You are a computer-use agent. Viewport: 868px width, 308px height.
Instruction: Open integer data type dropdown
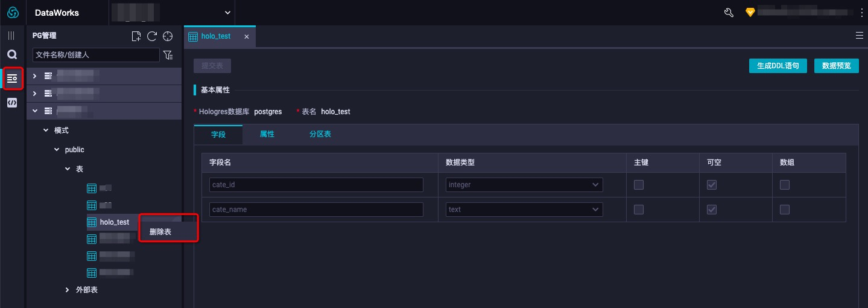524,185
